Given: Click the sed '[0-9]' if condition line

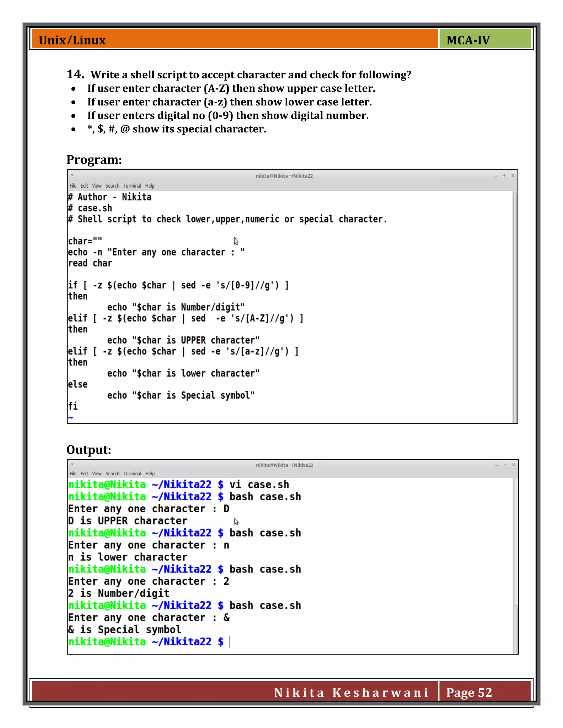Looking at the screenshot, I should [178, 285].
